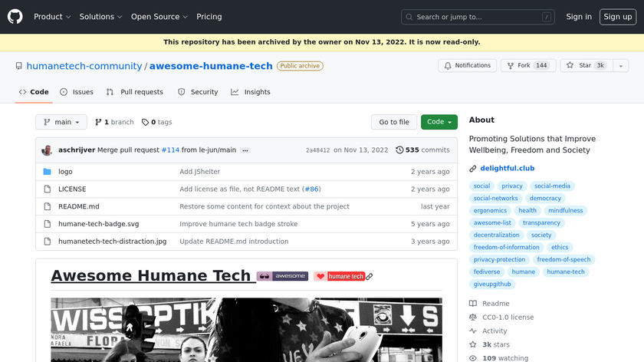Expand the Solutions menu

100,17
